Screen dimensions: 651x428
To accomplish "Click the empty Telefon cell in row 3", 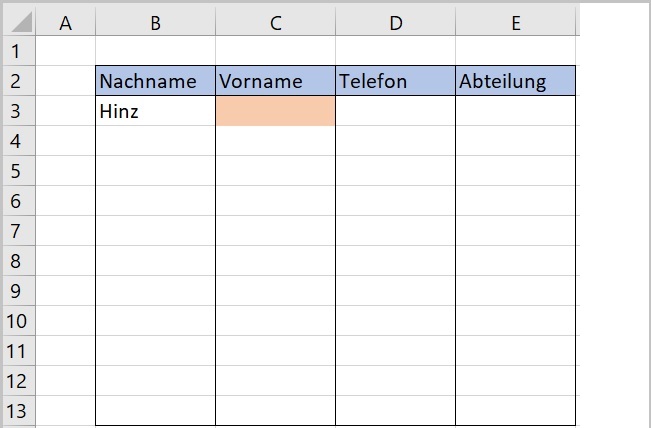I will pyautogui.click(x=395, y=111).
